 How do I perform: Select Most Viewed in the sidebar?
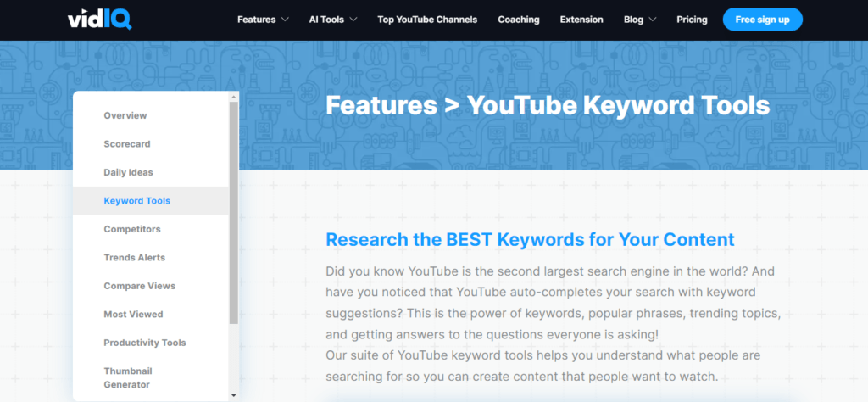coord(133,314)
